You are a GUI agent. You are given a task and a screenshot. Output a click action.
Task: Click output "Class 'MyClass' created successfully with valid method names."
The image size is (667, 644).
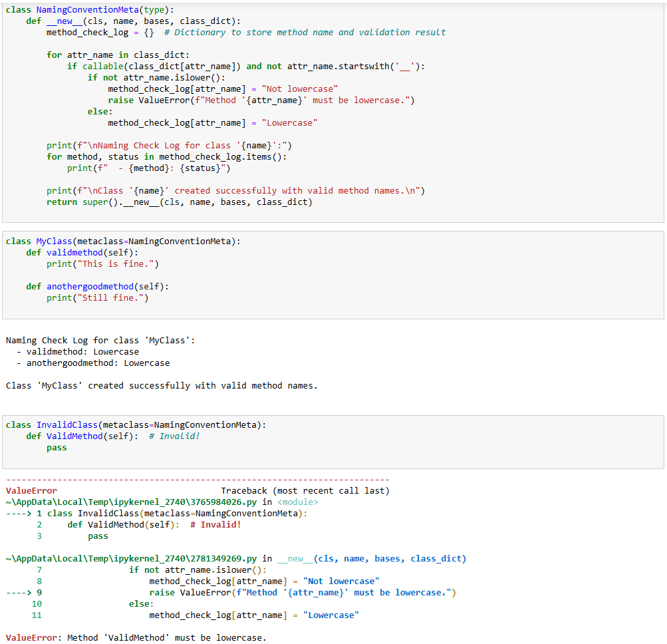click(162, 386)
